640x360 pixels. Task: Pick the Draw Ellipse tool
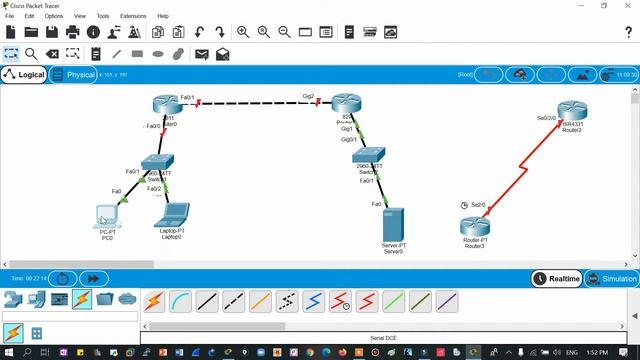click(x=158, y=54)
